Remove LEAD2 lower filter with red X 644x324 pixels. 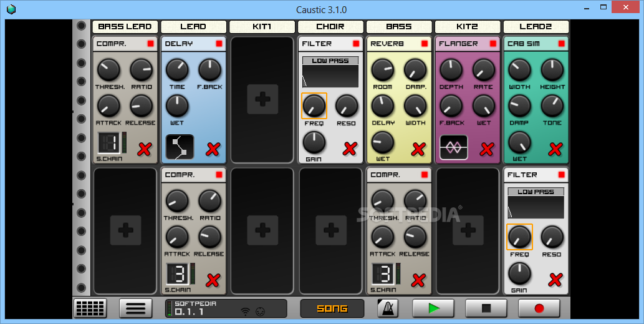[555, 280]
